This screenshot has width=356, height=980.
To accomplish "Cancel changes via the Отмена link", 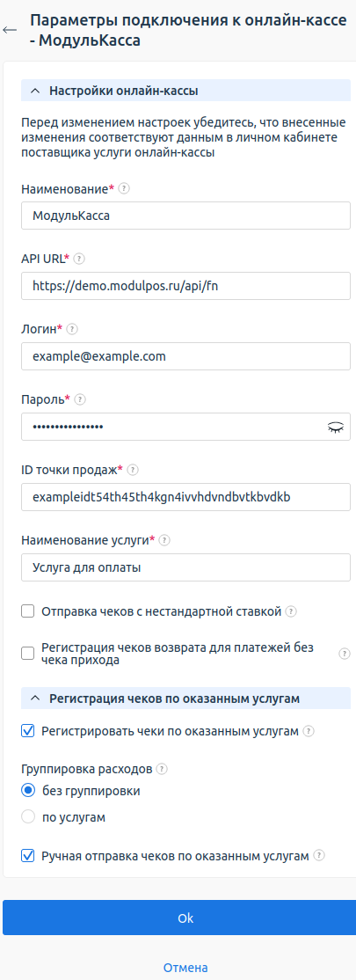I will click(x=185, y=968).
